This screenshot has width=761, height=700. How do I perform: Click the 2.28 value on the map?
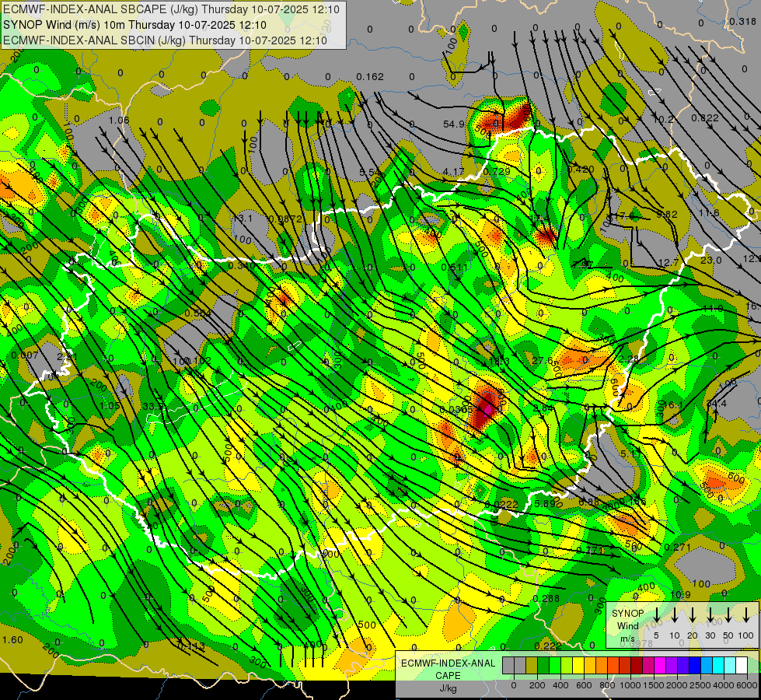click(x=629, y=359)
